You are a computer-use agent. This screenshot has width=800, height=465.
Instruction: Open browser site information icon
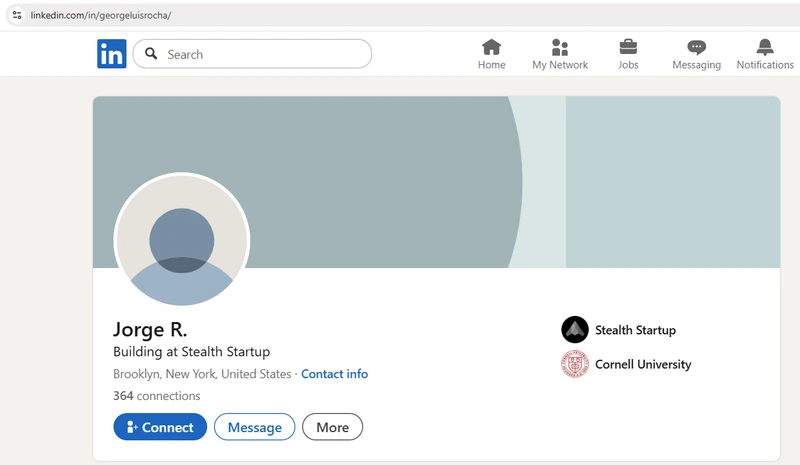16,15
